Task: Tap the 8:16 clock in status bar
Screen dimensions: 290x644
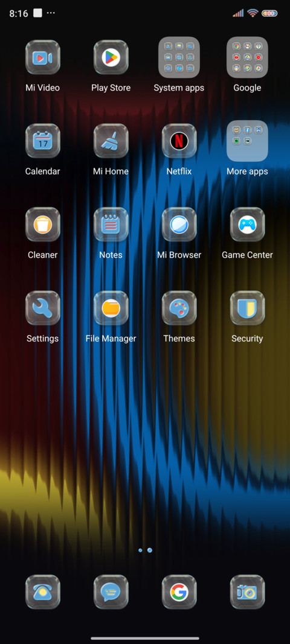Action: click(19, 13)
